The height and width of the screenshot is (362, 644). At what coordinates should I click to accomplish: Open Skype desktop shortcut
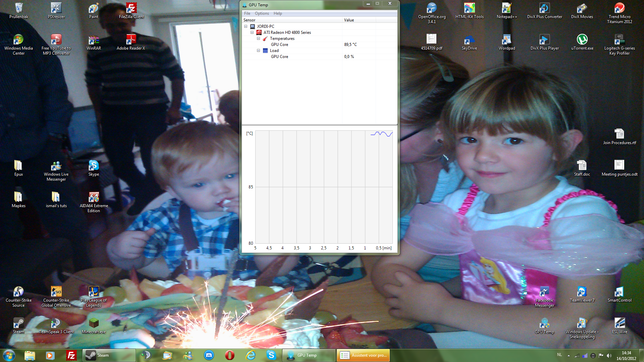click(x=94, y=168)
